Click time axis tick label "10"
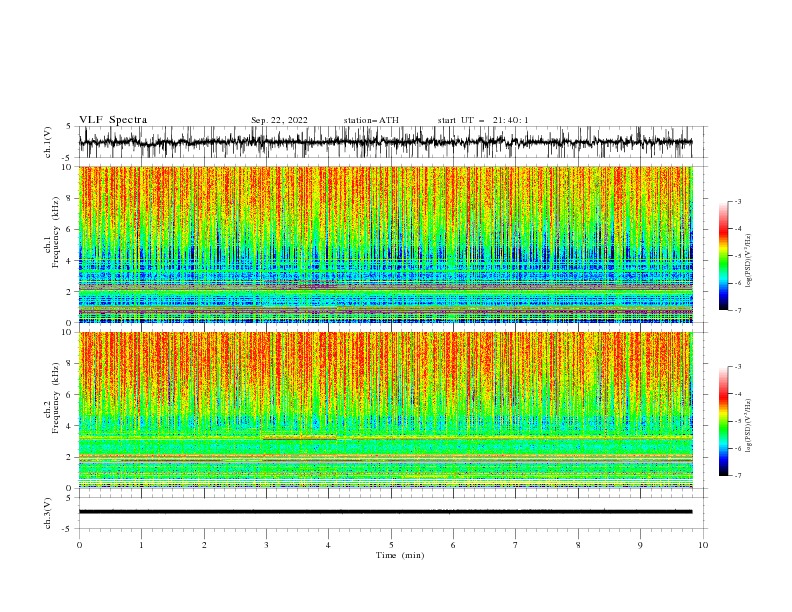This screenshot has height=612, width=792. (x=703, y=545)
